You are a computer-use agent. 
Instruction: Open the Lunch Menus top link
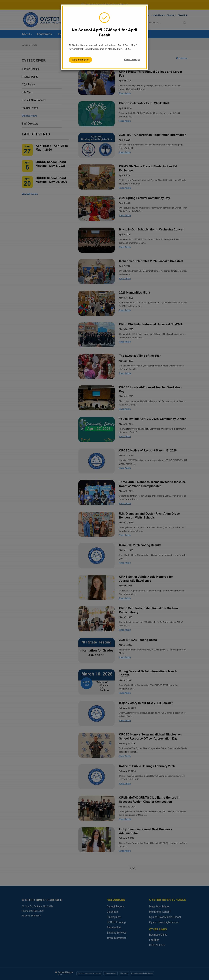point(158,16)
